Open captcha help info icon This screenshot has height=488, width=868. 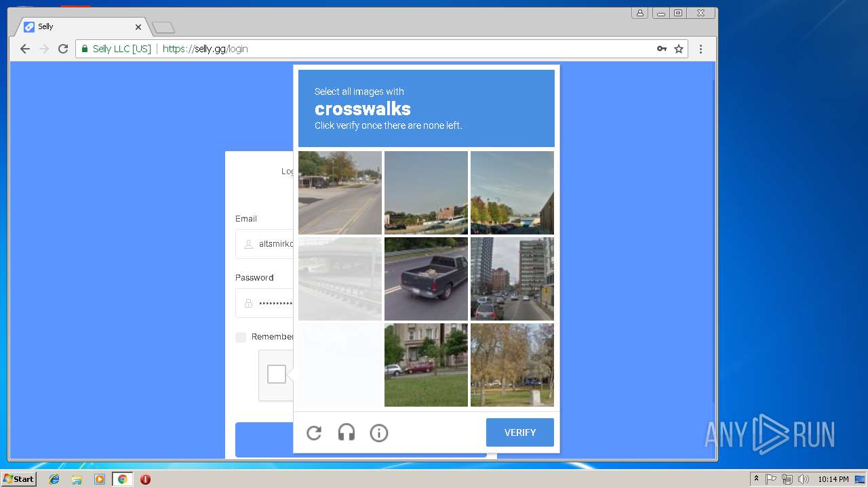pyautogui.click(x=379, y=432)
